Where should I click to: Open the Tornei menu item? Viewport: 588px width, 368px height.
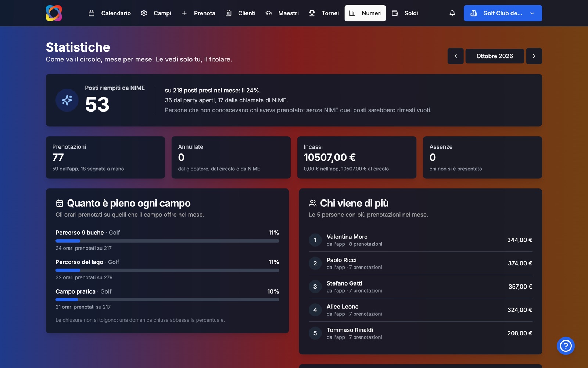[x=324, y=13]
